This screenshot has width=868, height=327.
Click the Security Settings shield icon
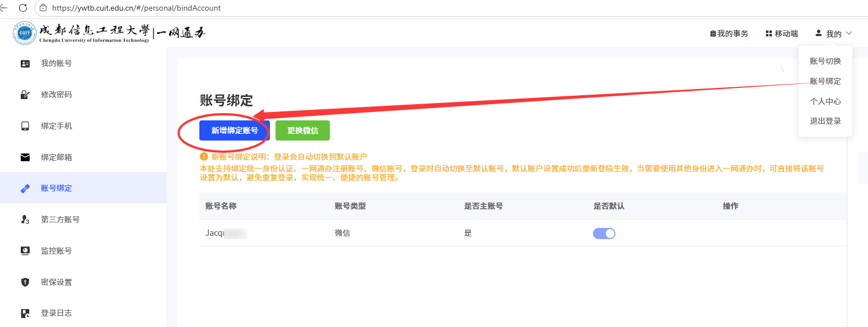point(25,282)
